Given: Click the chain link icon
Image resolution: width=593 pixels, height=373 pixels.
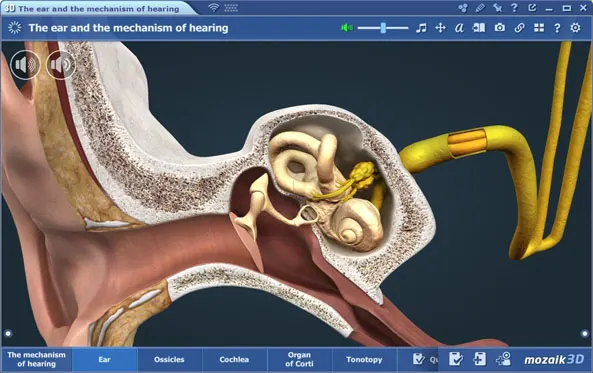Looking at the screenshot, I should [x=519, y=28].
